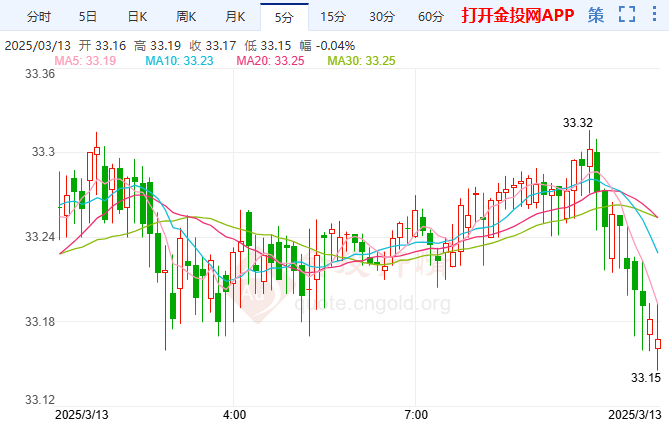Click the 幅 -0.04% change value
The height and width of the screenshot is (421, 669).
(x=327, y=45)
